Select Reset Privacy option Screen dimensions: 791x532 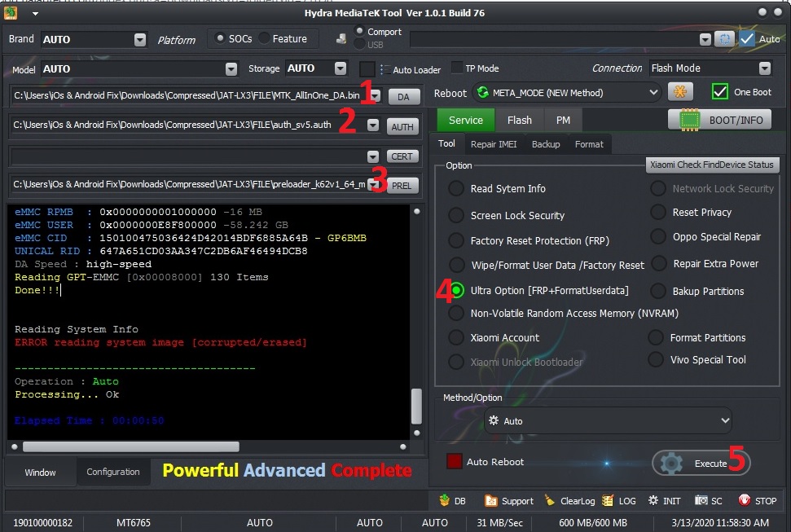[x=658, y=213]
